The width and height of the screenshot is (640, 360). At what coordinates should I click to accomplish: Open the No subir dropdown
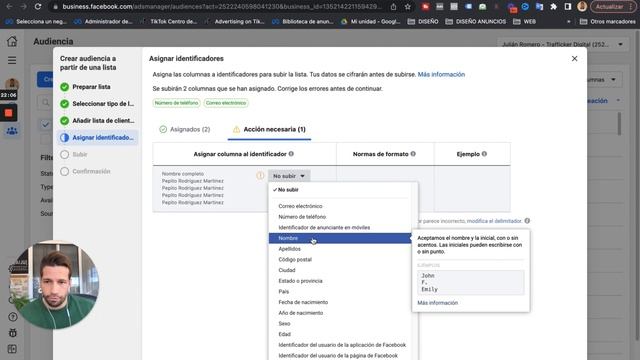pos(289,176)
